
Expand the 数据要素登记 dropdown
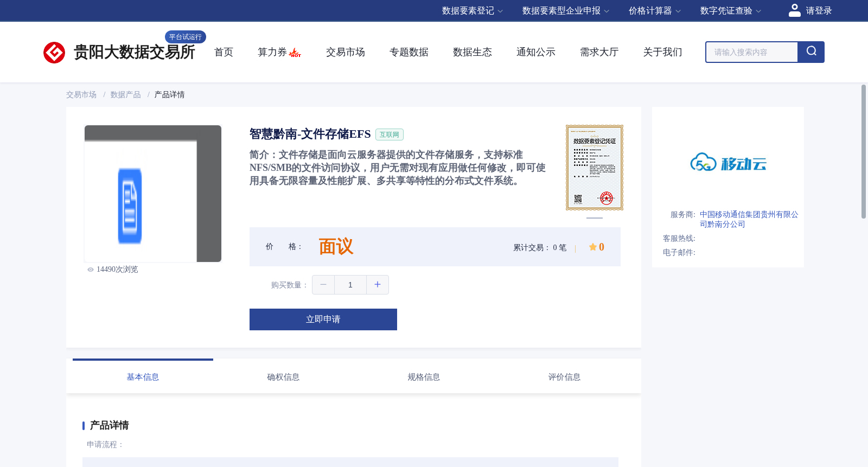pos(473,11)
